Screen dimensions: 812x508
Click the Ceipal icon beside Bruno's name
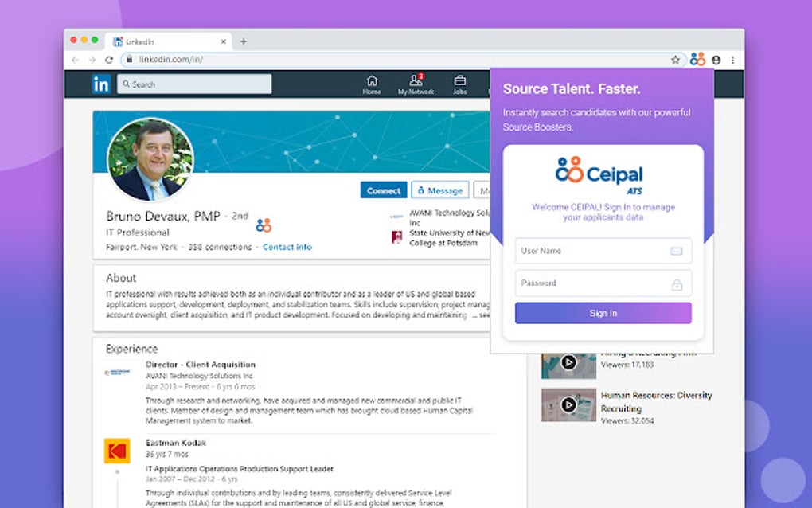[264, 225]
